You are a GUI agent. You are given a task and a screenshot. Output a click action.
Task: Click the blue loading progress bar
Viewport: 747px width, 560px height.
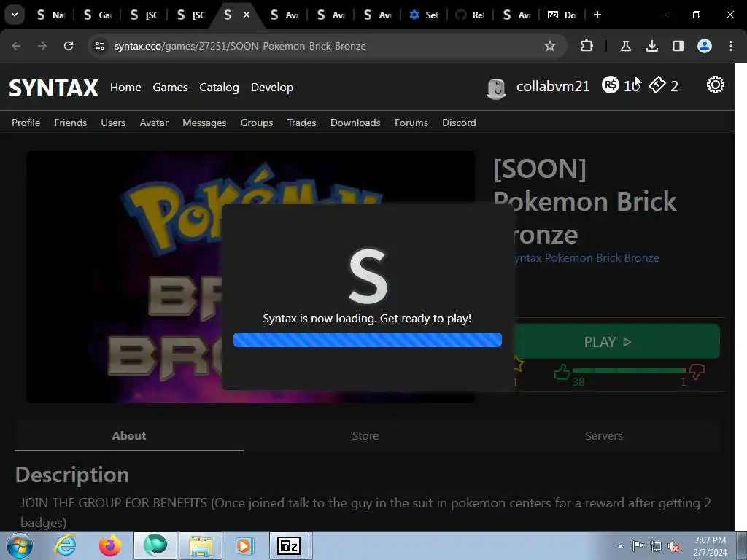[368, 340]
